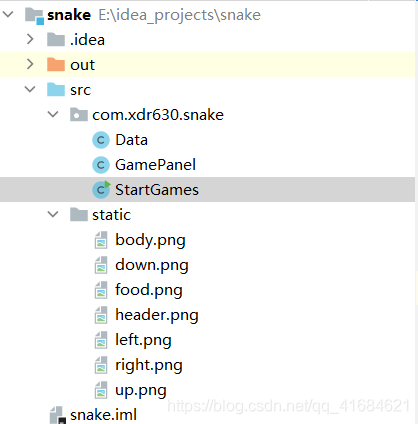Click the body.png image file icon
Screen dimensions: 418x424
(101, 240)
